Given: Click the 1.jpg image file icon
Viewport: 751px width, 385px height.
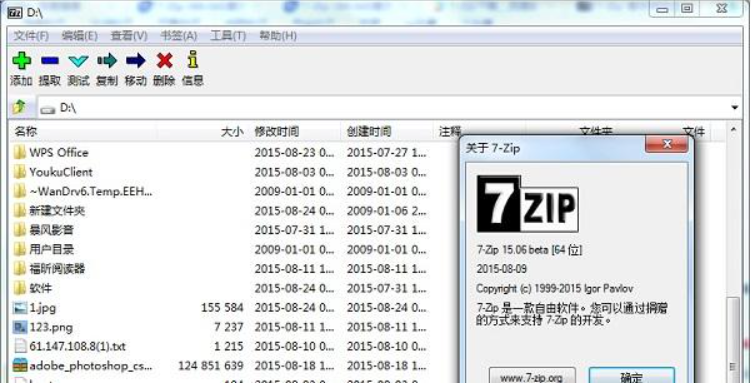Looking at the screenshot, I should (x=20, y=308).
